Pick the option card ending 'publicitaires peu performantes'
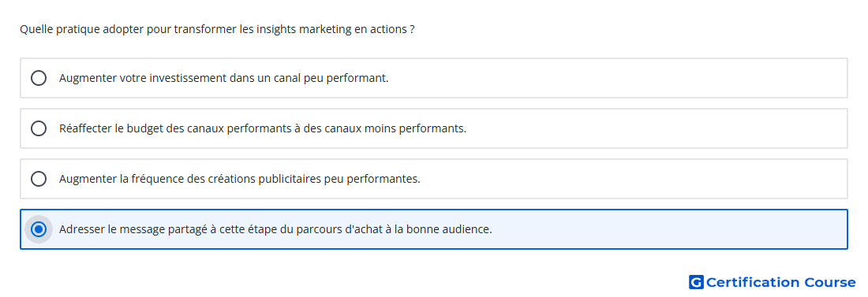The width and height of the screenshot is (868, 297). point(434,179)
